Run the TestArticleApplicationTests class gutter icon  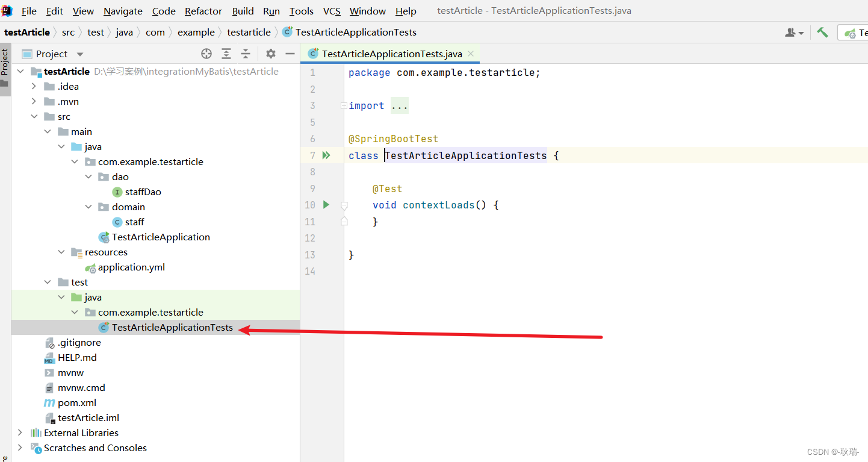326,155
